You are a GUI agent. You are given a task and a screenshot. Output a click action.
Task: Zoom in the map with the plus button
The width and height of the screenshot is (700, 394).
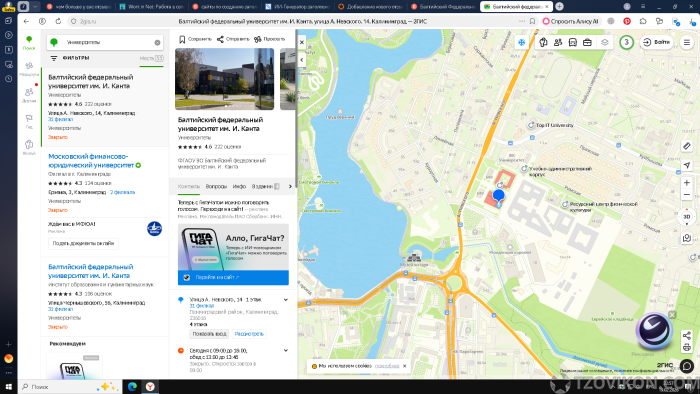pos(687,182)
